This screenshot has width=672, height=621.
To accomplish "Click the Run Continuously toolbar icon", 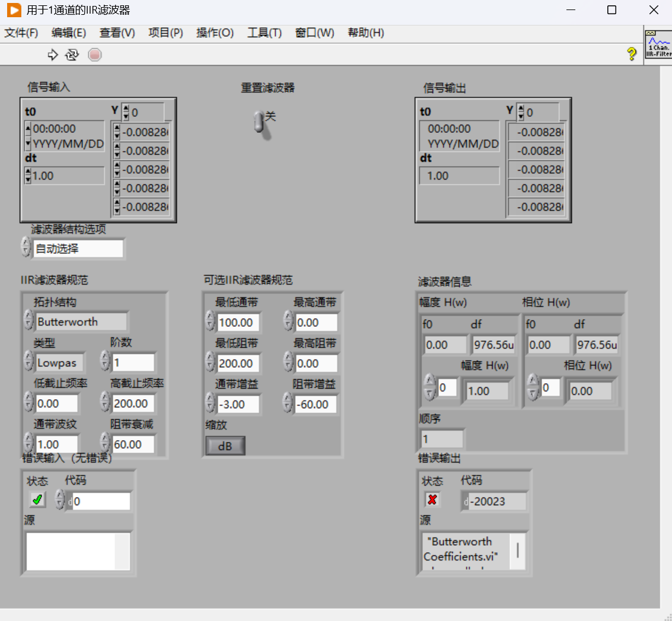I will 72,55.
